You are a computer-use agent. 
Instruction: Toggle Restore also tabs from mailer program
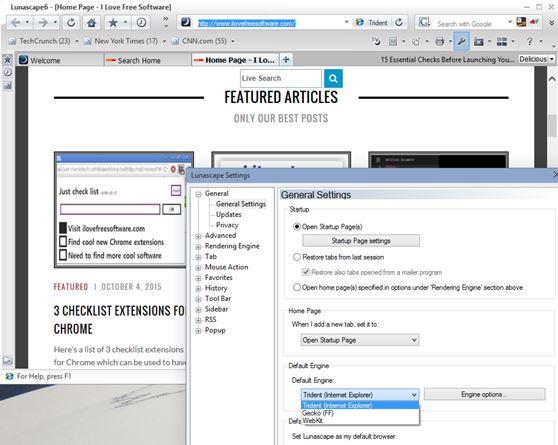pyautogui.click(x=305, y=272)
